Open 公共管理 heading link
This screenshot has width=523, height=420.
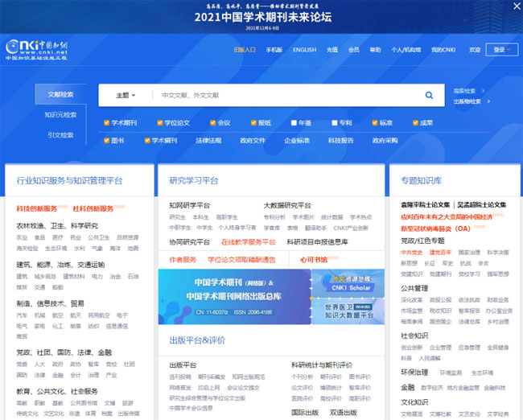point(414,288)
